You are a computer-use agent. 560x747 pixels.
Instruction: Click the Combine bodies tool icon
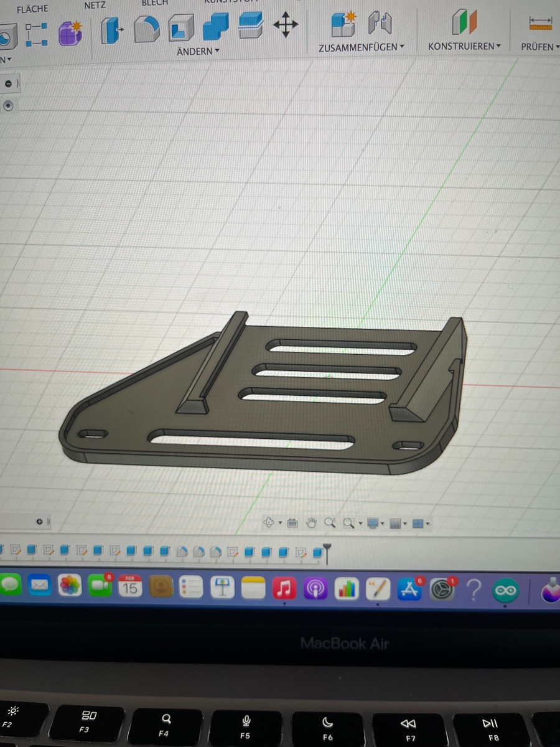pyautogui.click(x=215, y=27)
